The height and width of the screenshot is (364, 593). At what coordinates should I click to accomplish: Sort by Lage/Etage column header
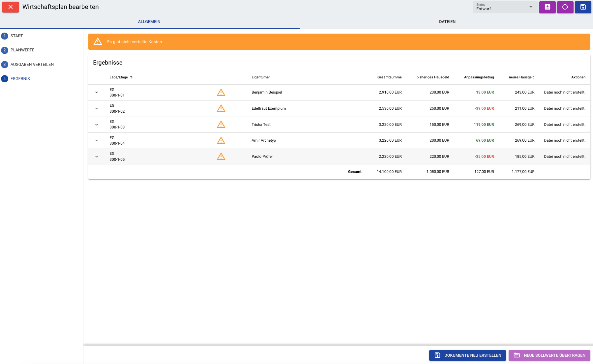pyautogui.click(x=119, y=77)
